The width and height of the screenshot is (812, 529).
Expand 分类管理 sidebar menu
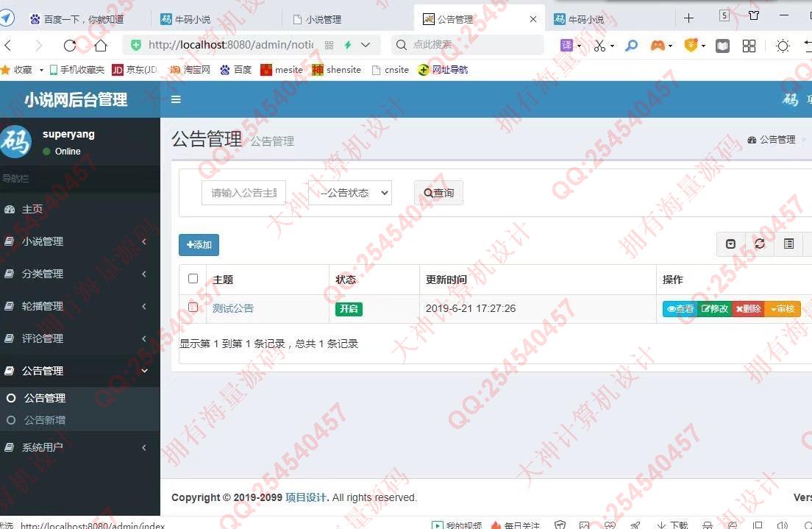[x=80, y=274]
